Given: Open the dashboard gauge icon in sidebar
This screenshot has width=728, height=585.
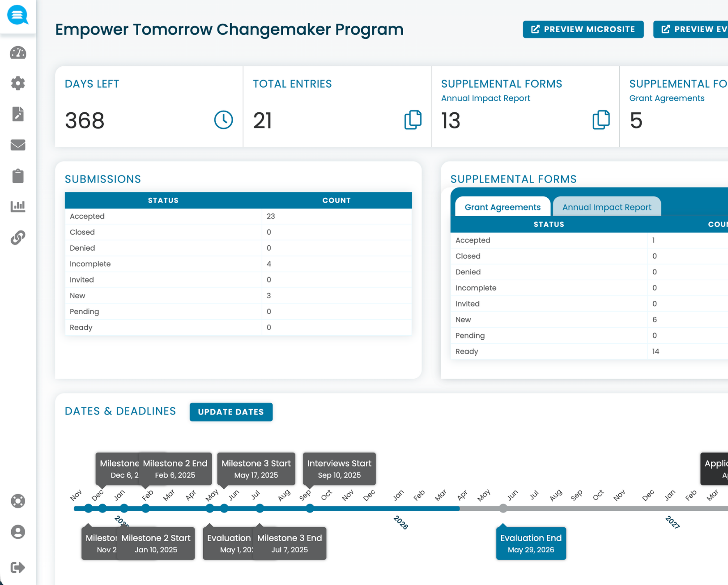Looking at the screenshot, I should click(x=17, y=53).
